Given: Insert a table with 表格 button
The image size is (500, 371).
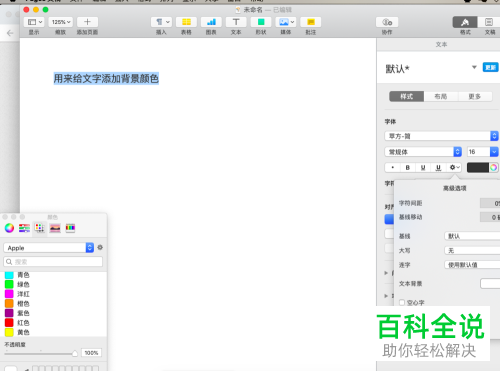Looking at the screenshot, I should (x=186, y=22).
